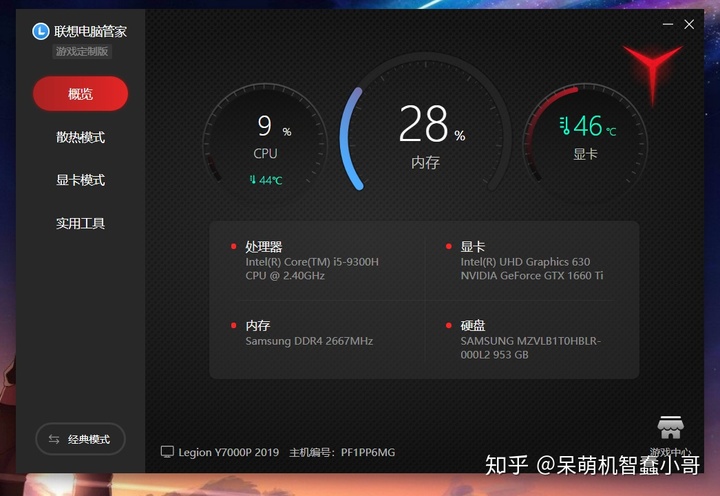
Task: Open 实用工具 utilities page
Action: click(x=80, y=223)
